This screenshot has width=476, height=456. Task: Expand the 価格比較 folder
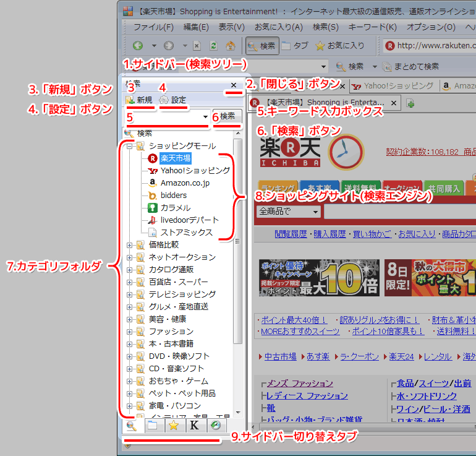click(x=129, y=245)
